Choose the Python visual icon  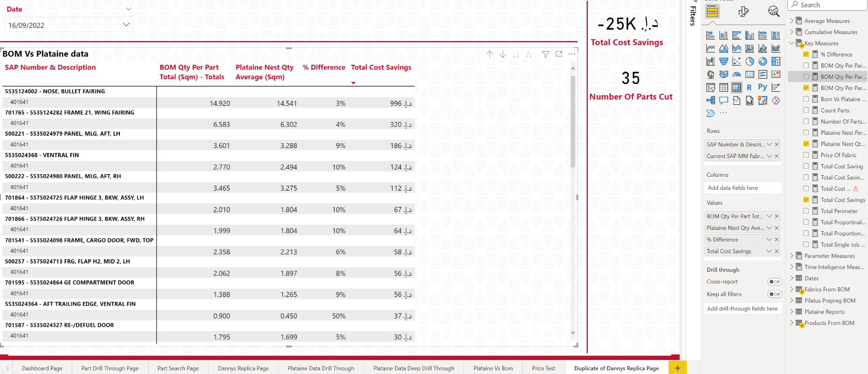762,87
